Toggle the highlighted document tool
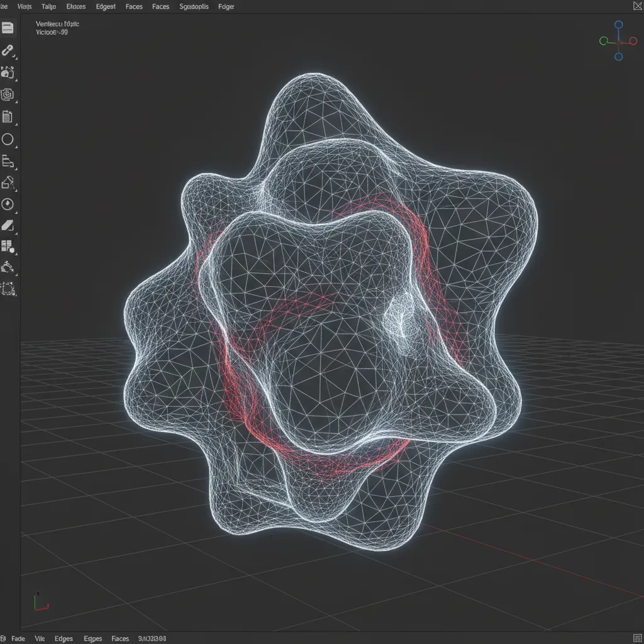644x644 pixels. [x=9, y=28]
